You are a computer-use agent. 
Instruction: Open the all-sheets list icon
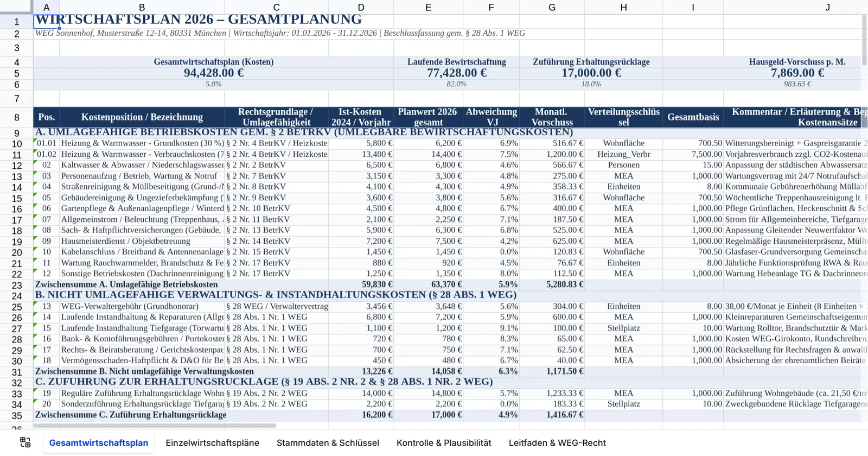(x=25, y=442)
